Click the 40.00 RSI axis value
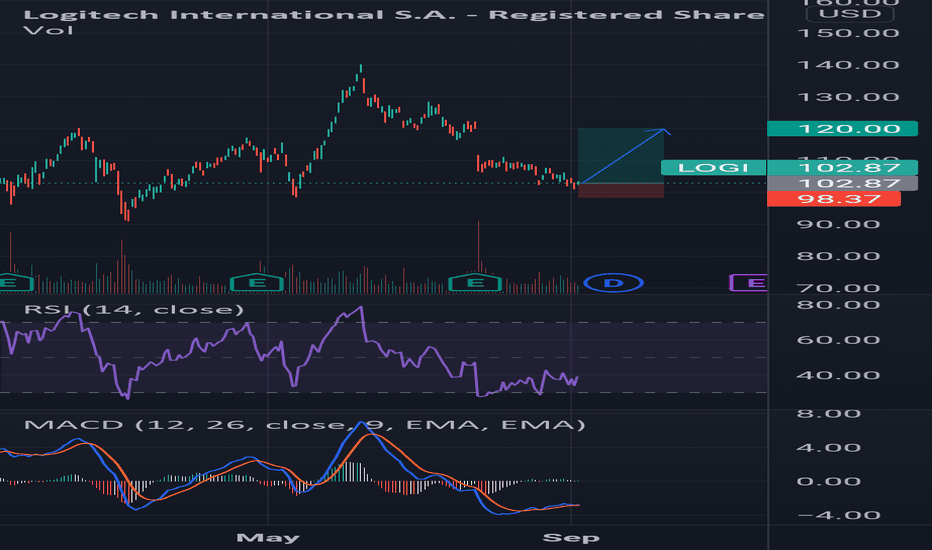 (x=838, y=375)
